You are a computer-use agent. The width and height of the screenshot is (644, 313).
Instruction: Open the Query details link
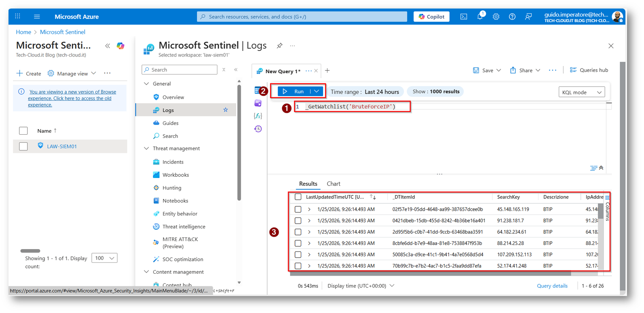552,286
